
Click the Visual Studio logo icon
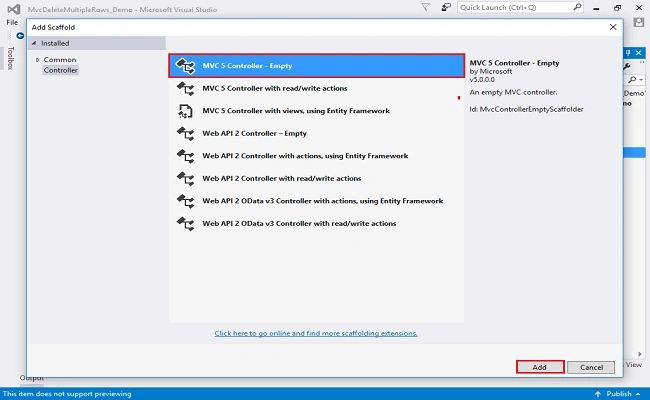[14, 9]
